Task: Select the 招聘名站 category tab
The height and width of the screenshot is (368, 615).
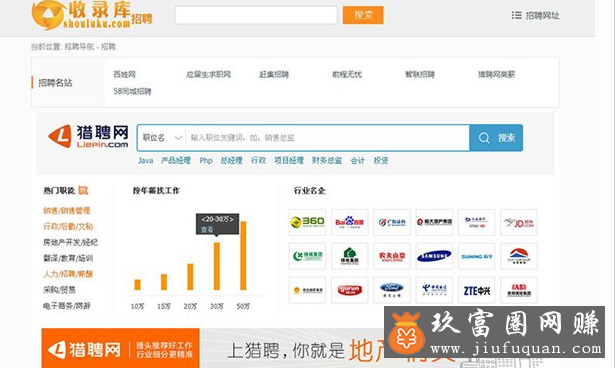Action: point(55,82)
